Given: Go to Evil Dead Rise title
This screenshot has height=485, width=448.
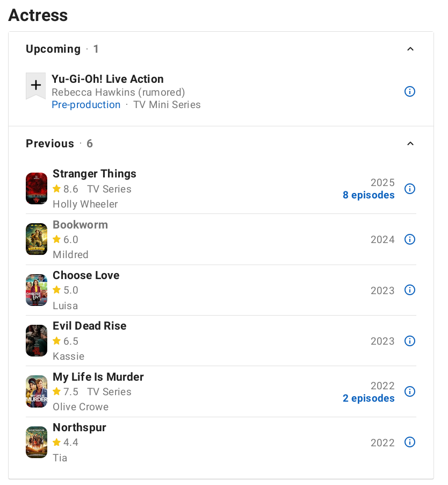Looking at the screenshot, I should [x=90, y=326].
